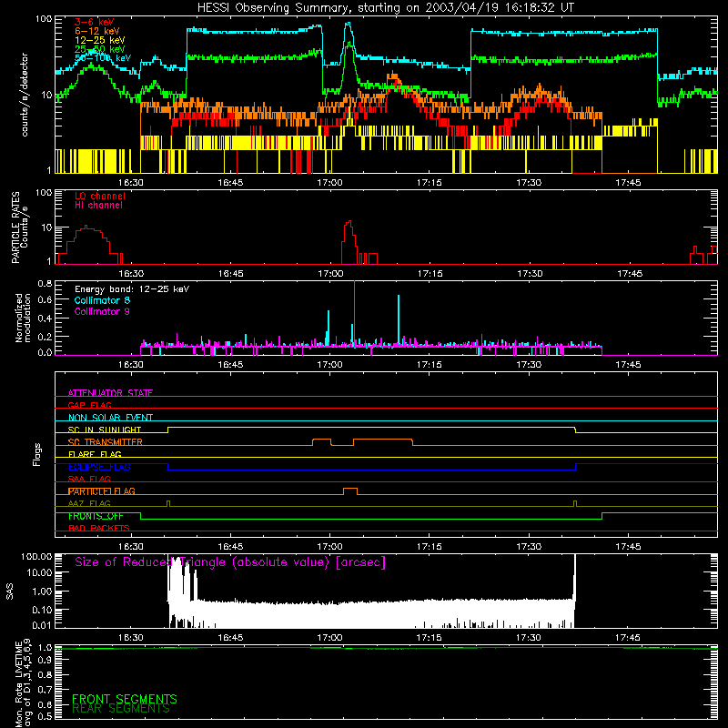Click the 'Normalized modulation' axis label
This screenshot has height=728, width=728.
point(23,318)
